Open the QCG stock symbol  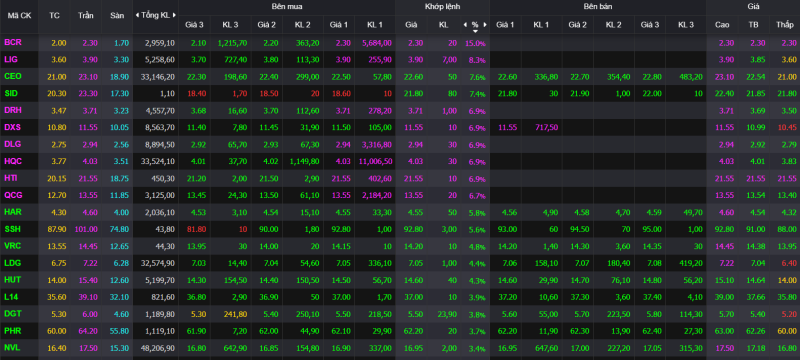[13, 195]
